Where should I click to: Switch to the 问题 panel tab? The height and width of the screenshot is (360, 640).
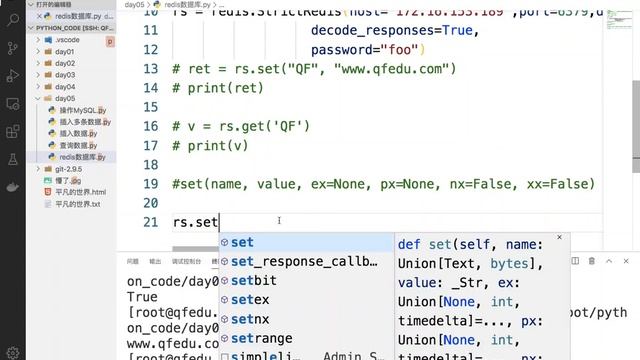click(x=133, y=261)
